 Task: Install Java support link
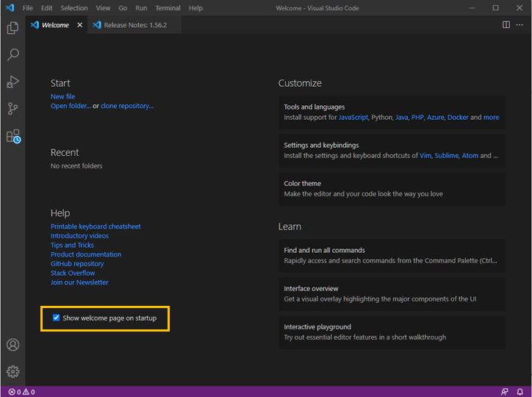(402, 118)
